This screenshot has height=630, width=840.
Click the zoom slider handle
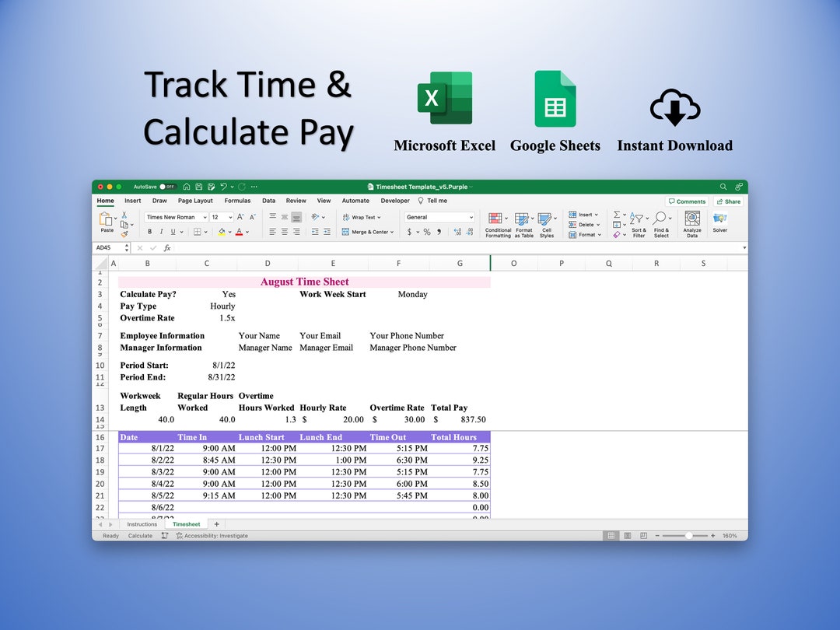coord(689,535)
